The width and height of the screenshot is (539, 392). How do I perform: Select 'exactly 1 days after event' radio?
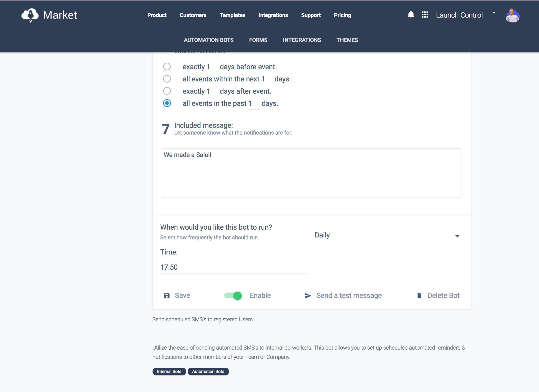pyautogui.click(x=167, y=91)
